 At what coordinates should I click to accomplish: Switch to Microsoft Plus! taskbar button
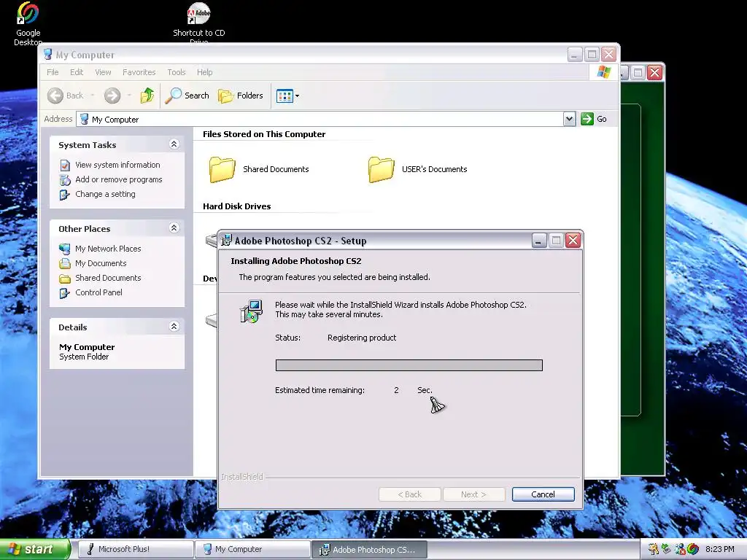[x=136, y=549]
